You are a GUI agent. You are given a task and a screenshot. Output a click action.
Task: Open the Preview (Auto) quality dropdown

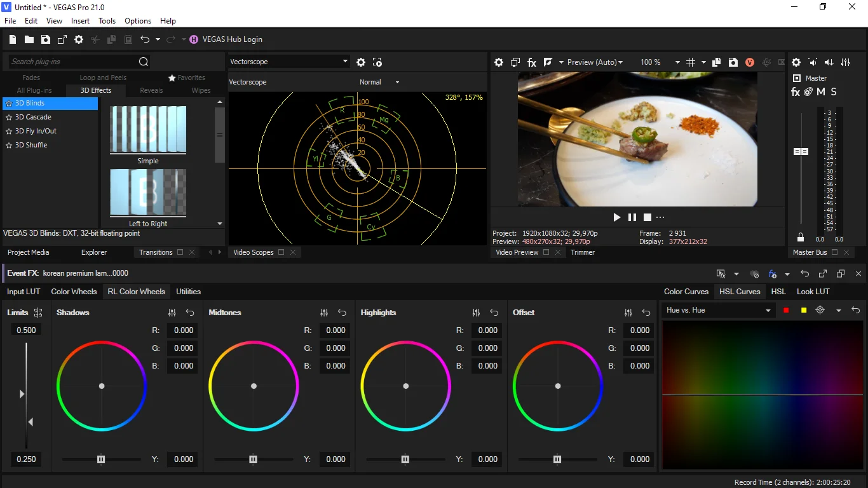pos(595,62)
